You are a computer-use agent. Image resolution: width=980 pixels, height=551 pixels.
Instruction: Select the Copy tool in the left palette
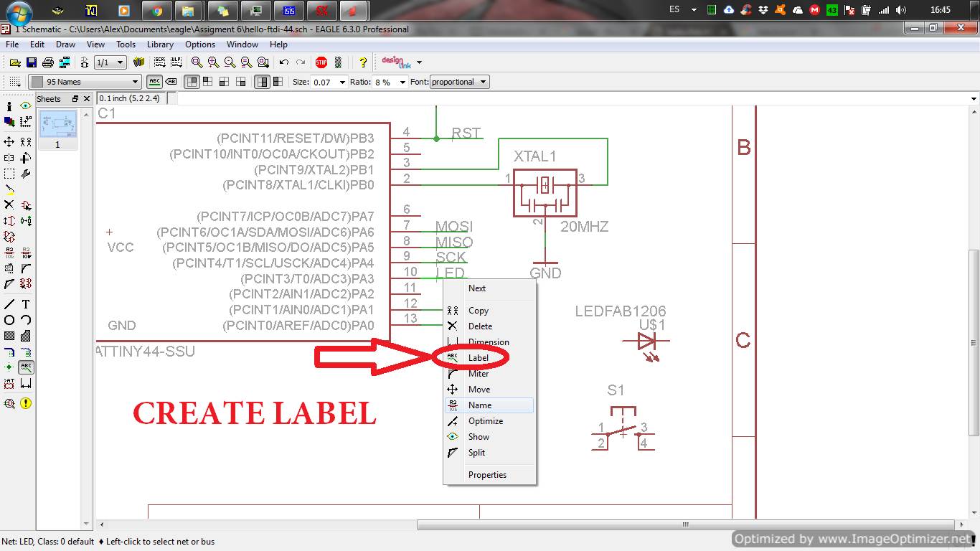coord(26,141)
